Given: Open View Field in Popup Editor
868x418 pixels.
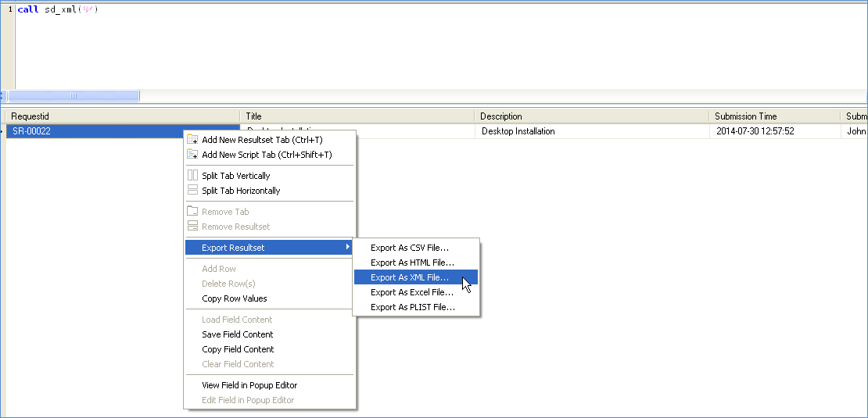Looking at the screenshot, I should (x=249, y=385).
